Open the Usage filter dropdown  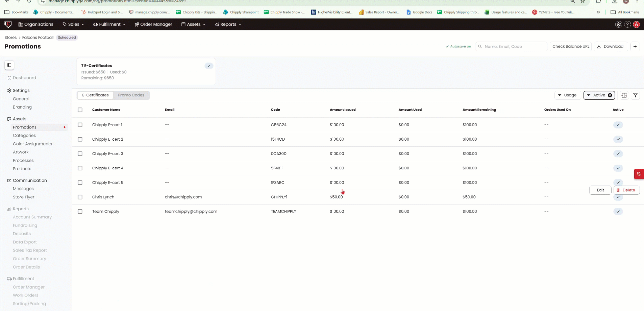coord(568,95)
